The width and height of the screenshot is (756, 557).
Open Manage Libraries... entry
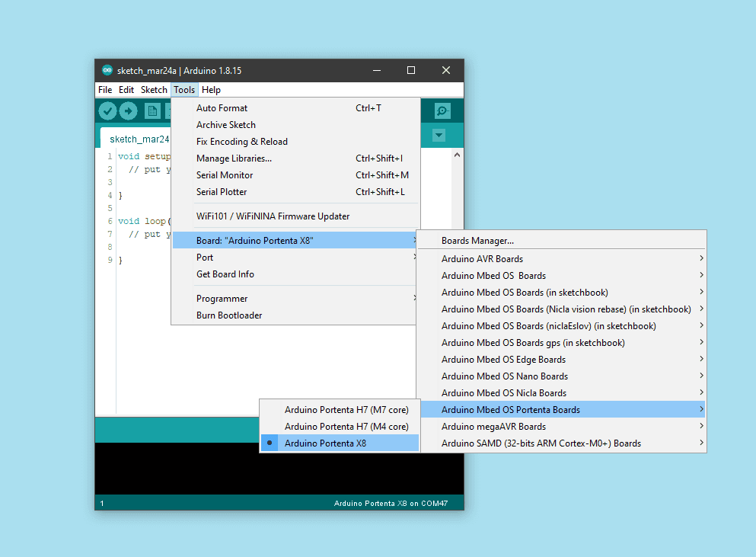(296, 158)
